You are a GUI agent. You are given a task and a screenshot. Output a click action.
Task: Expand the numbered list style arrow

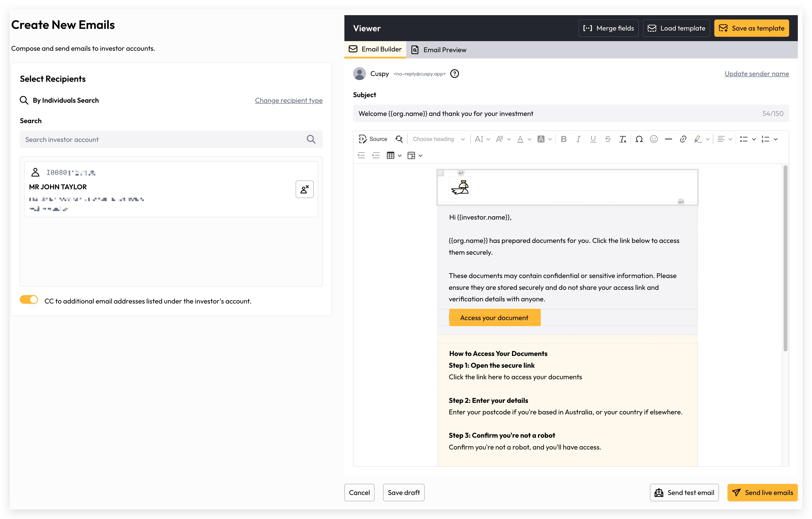point(776,139)
